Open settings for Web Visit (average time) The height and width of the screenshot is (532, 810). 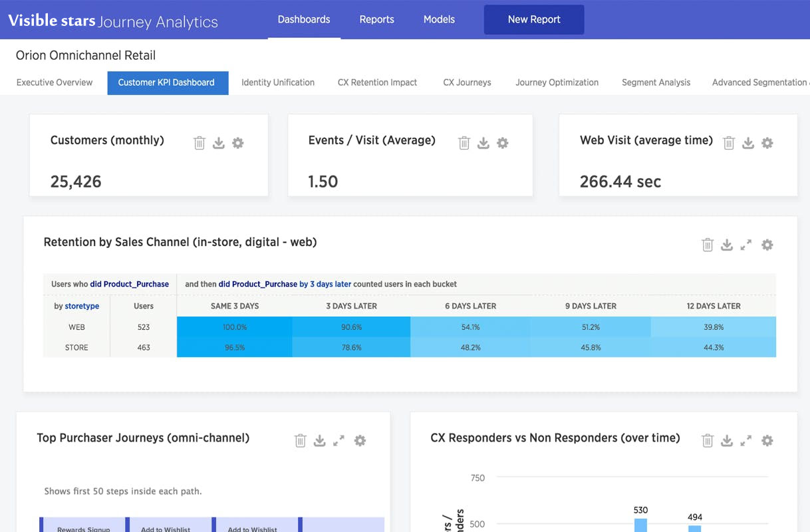click(767, 143)
